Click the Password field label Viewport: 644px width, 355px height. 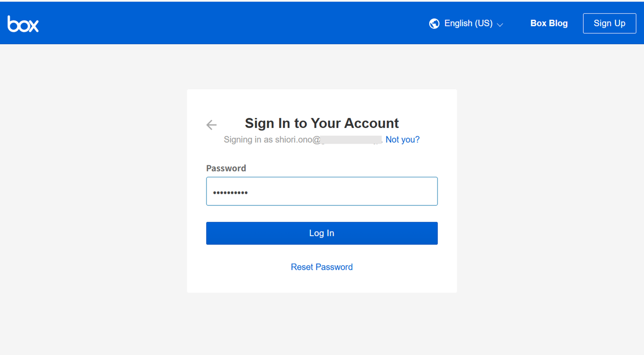(226, 168)
